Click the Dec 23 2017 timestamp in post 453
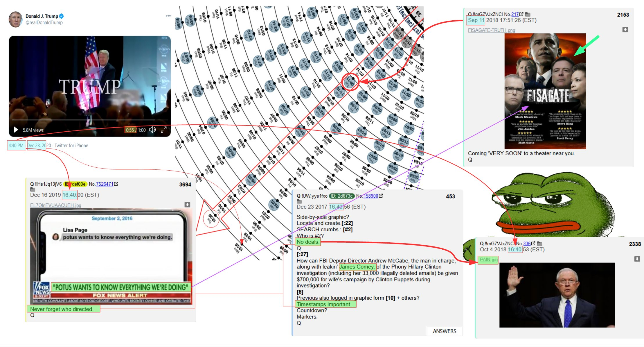The image size is (644, 347). (x=331, y=207)
